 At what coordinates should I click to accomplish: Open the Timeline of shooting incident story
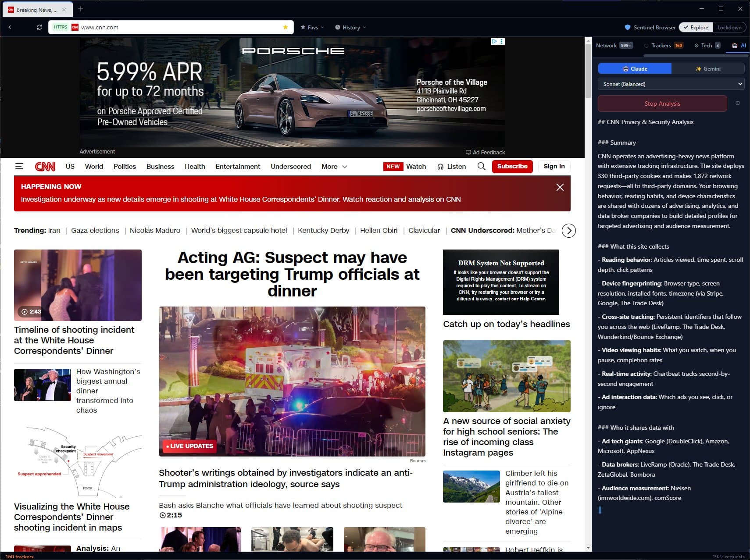tap(74, 340)
